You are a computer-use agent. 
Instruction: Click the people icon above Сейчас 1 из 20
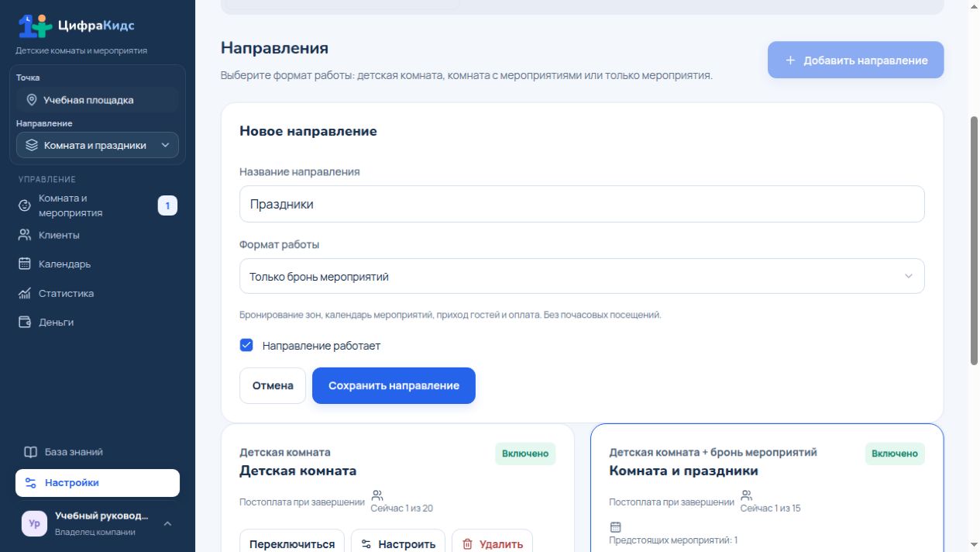point(377,495)
